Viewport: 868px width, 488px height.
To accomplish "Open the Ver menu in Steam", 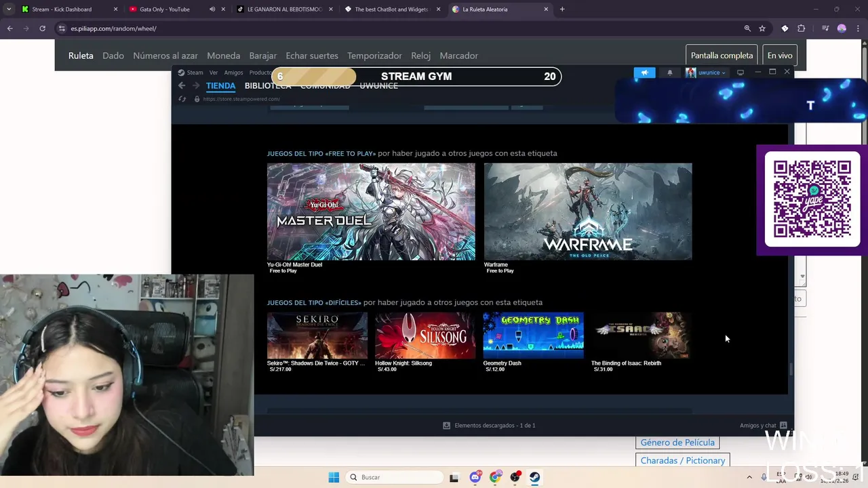I will [x=214, y=73].
